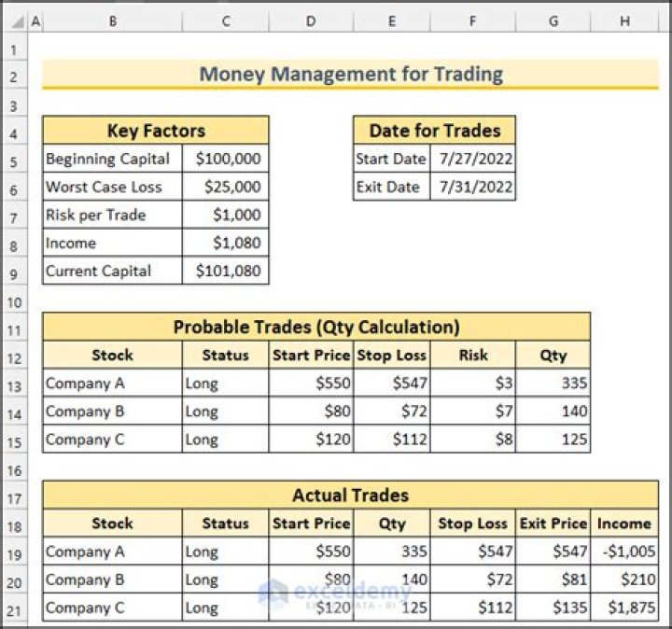Select the $8 risk cell
672x629 pixels.
coord(472,439)
